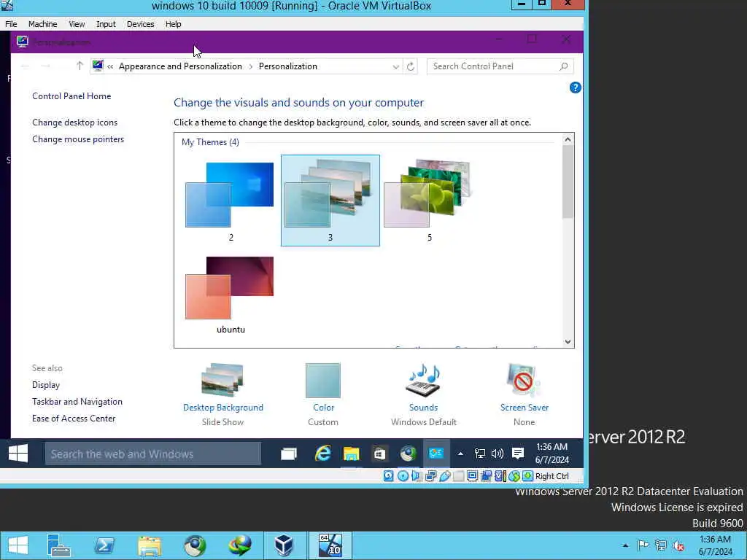Open the guest volume speaker icon
The height and width of the screenshot is (560, 747).
(498, 454)
